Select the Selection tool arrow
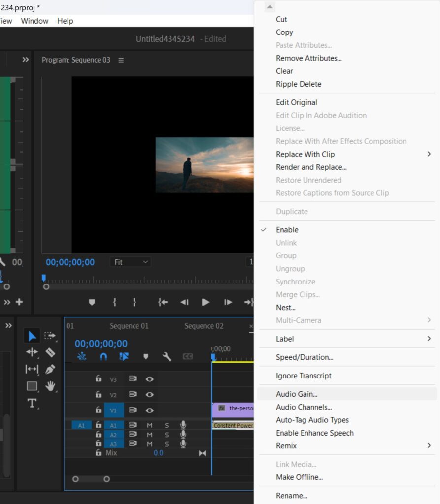 [32, 336]
